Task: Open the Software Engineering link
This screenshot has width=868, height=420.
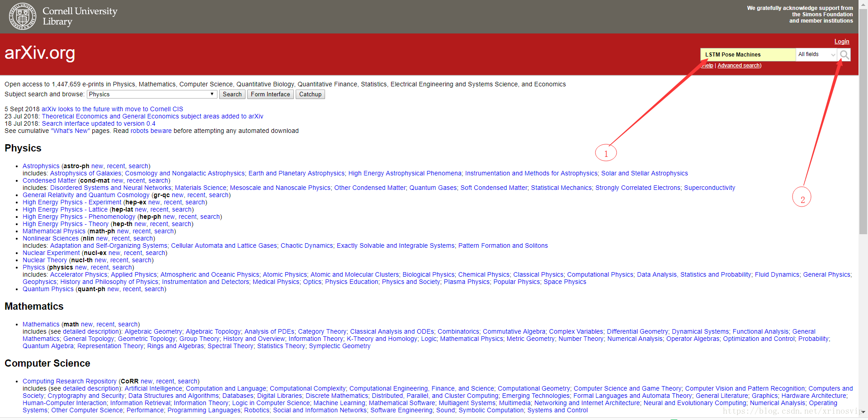Action: [401, 410]
